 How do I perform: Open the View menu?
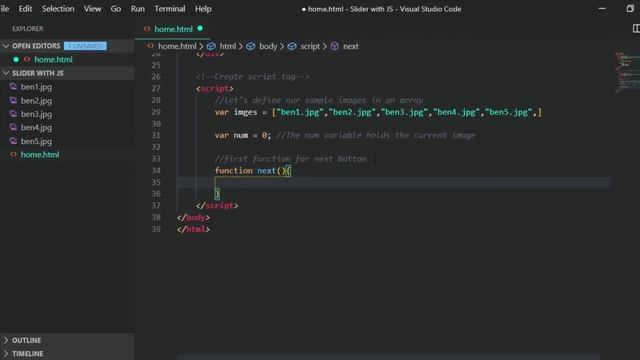(x=92, y=9)
